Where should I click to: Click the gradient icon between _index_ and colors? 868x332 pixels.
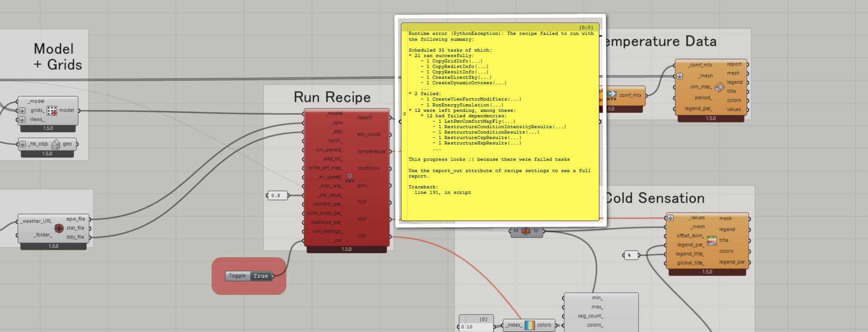click(530, 325)
